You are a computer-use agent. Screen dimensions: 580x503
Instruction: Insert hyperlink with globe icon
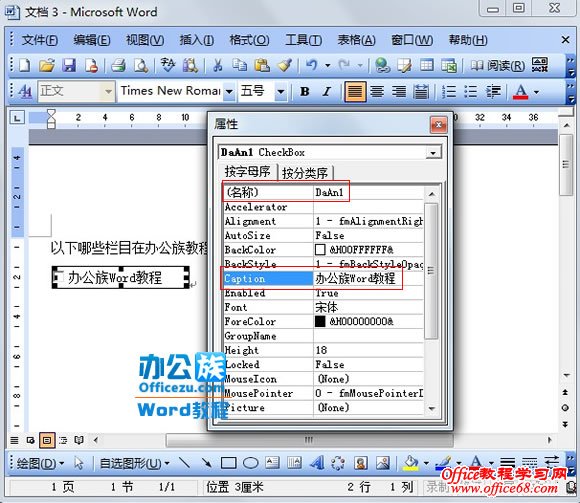(x=382, y=65)
